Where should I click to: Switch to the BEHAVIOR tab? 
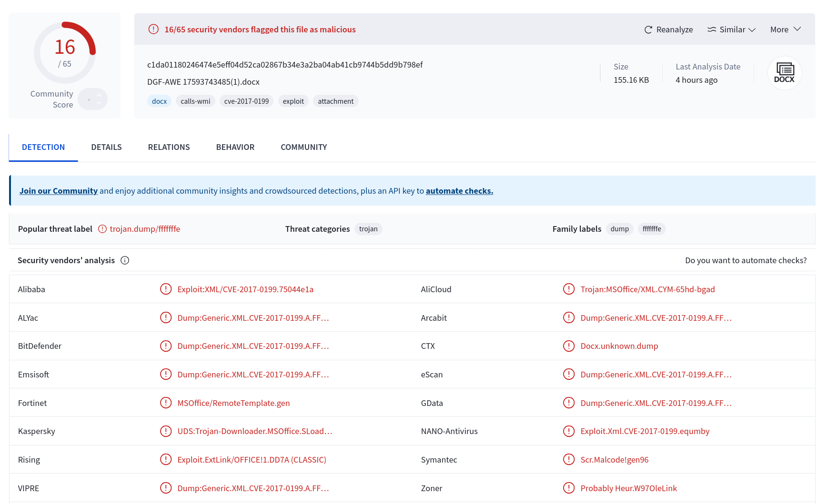tap(235, 147)
